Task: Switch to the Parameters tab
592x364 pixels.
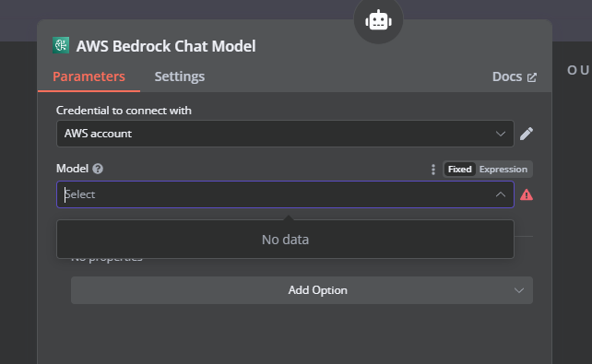Action: [89, 76]
